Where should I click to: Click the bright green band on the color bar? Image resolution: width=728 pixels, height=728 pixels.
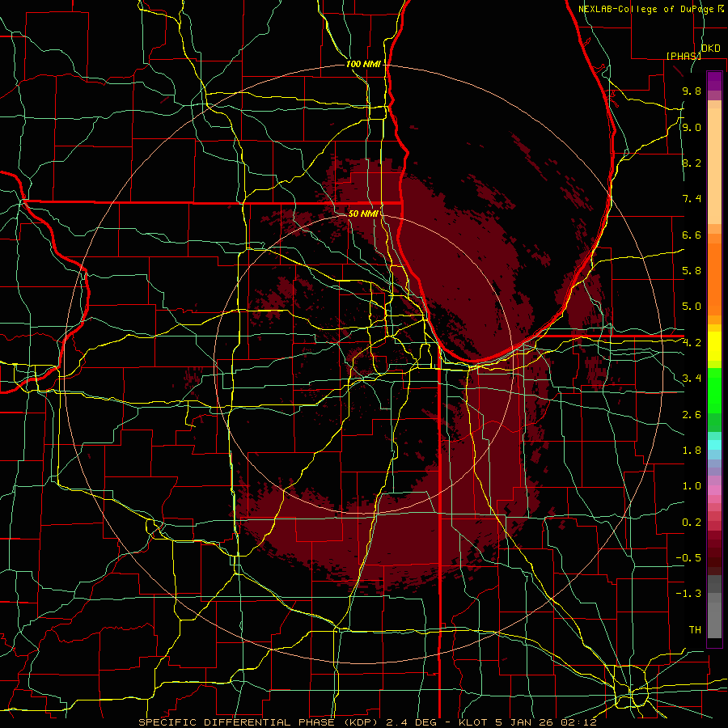click(x=714, y=390)
